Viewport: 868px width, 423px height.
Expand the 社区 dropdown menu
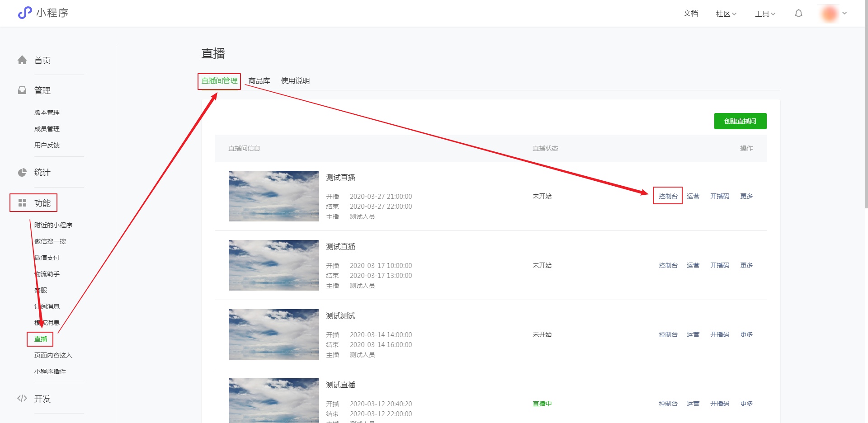(726, 14)
